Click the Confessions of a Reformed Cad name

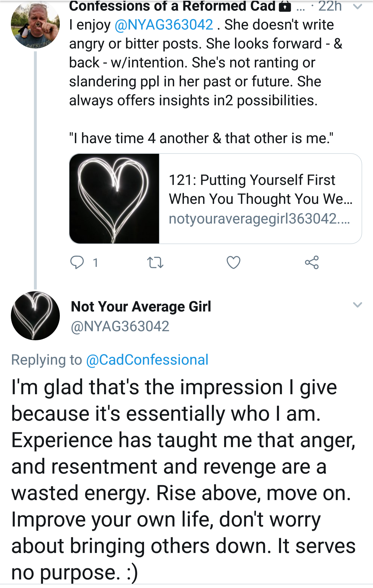point(172,6)
